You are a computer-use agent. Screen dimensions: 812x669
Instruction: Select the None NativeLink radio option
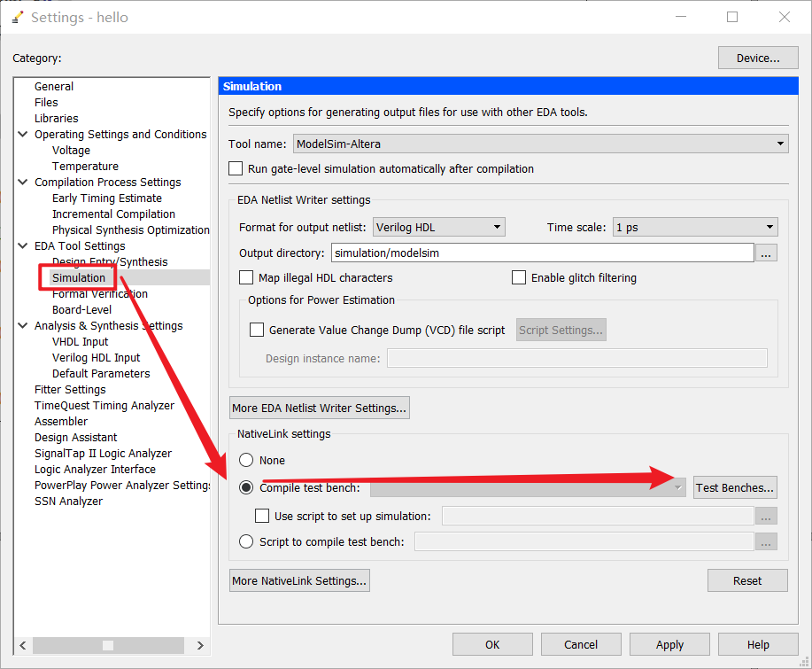tap(246, 460)
